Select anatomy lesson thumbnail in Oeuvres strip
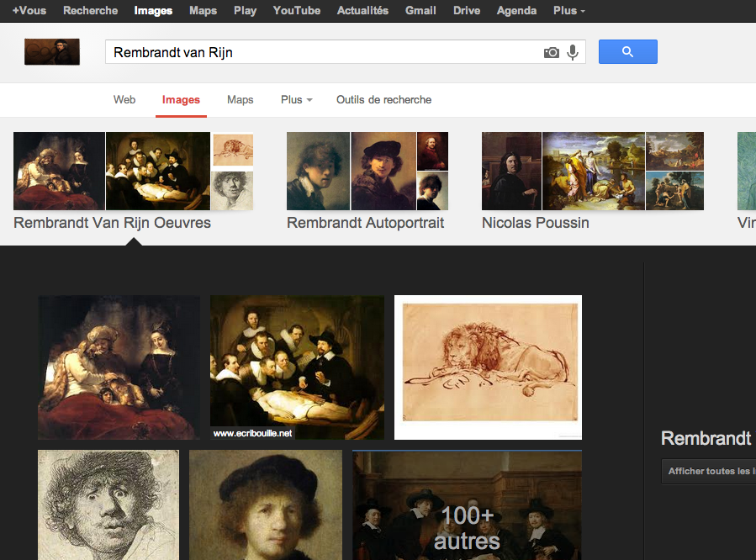The image size is (756, 560). 158,171
